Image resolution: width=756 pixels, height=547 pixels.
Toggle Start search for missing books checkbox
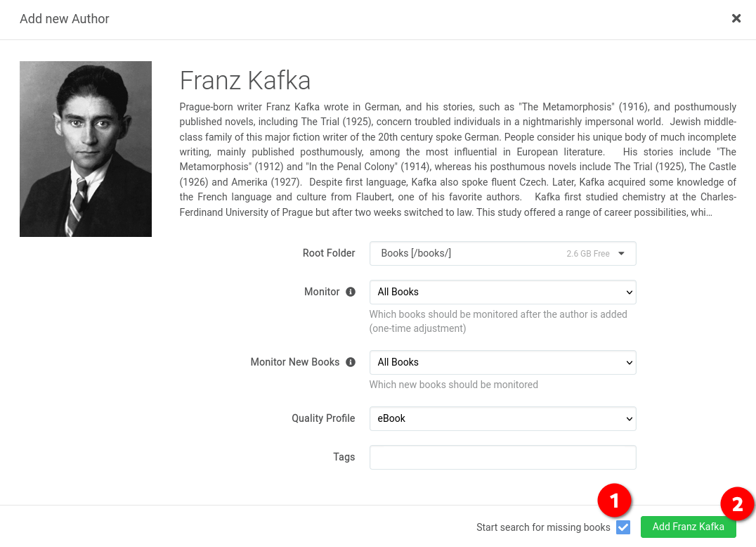pos(623,527)
